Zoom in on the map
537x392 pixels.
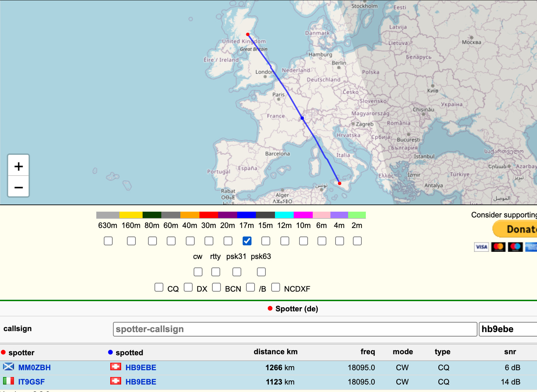click(19, 166)
